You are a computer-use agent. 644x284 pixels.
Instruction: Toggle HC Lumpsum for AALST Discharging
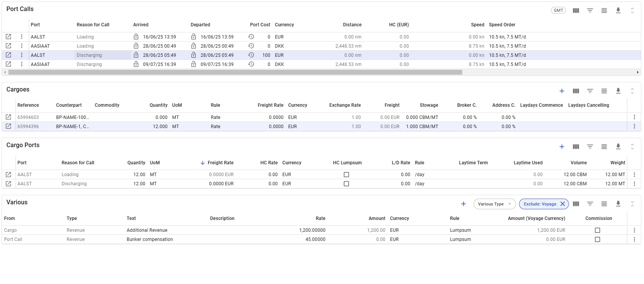[346, 184]
